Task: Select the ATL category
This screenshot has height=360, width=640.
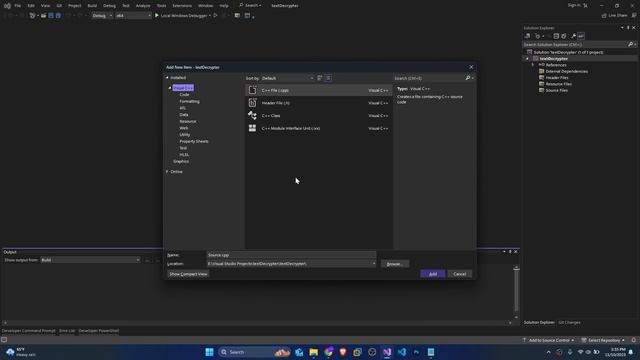Action: [182, 108]
